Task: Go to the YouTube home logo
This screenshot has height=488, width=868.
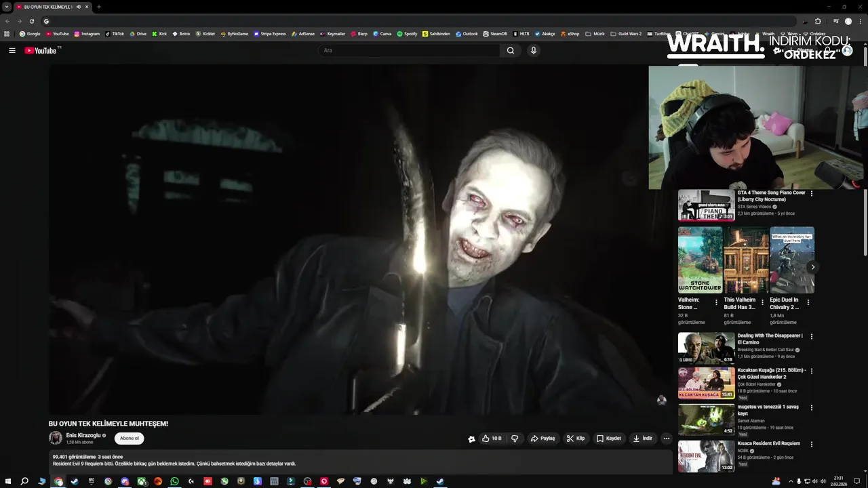Action: (41, 50)
